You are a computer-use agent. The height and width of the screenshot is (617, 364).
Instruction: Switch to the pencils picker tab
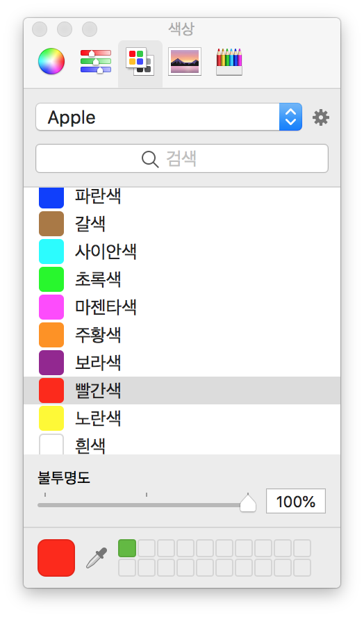pyautogui.click(x=229, y=62)
